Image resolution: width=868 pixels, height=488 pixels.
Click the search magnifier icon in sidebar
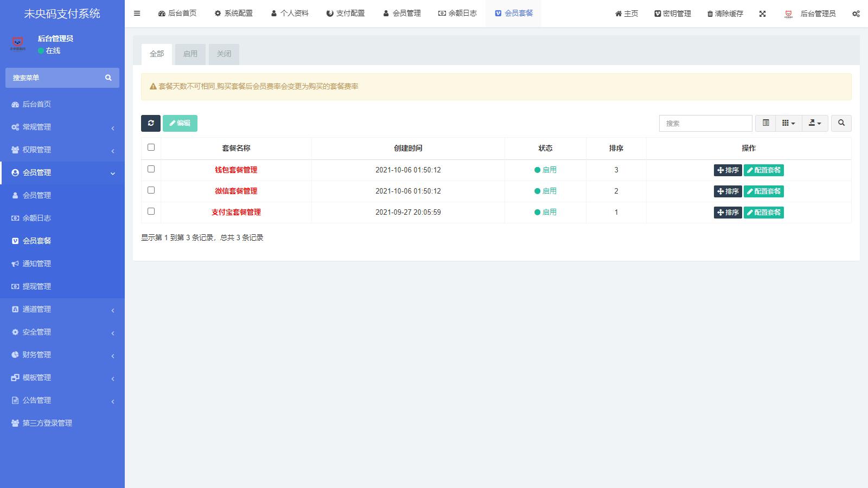[108, 78]
